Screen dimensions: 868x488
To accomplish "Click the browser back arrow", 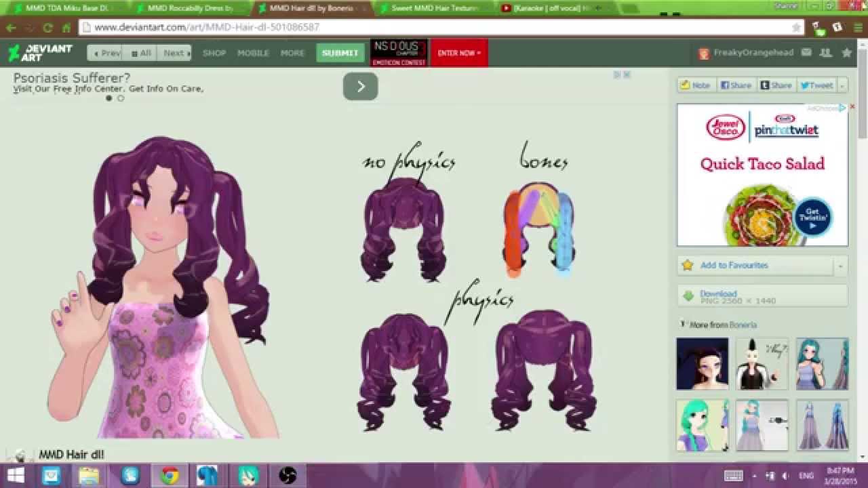I will [11, 28].
